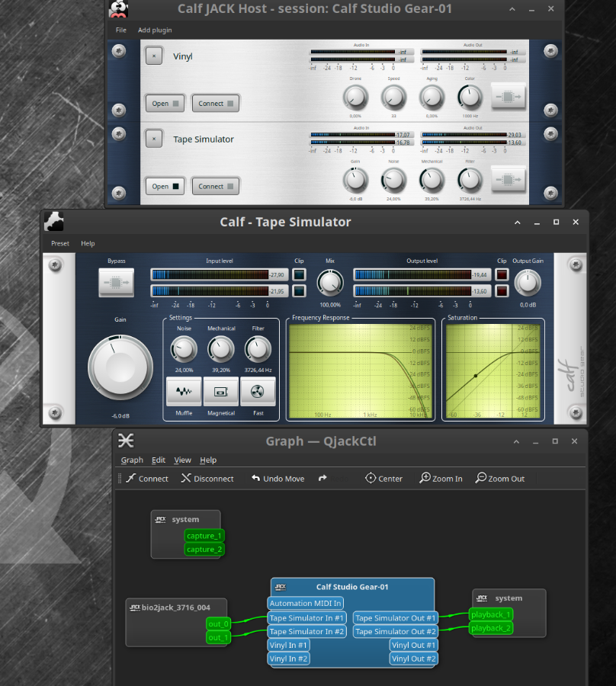Click Zoom Out on the graph toolbar
The width and height of the screenshot is (616, 686).
point(499,479)
